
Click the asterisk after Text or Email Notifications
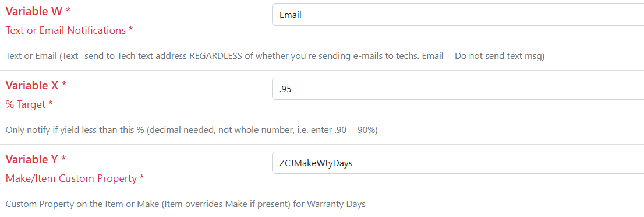coord(130,29)
